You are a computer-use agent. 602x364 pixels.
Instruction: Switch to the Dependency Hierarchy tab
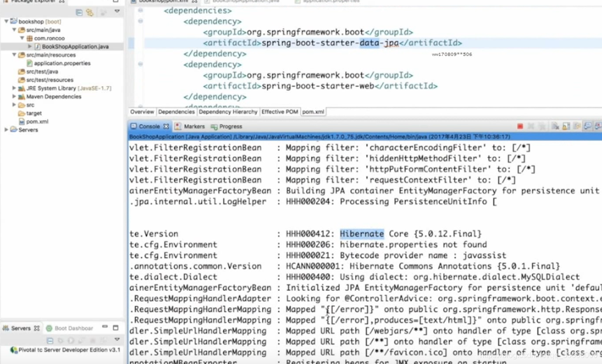click(x=228, y=112)
